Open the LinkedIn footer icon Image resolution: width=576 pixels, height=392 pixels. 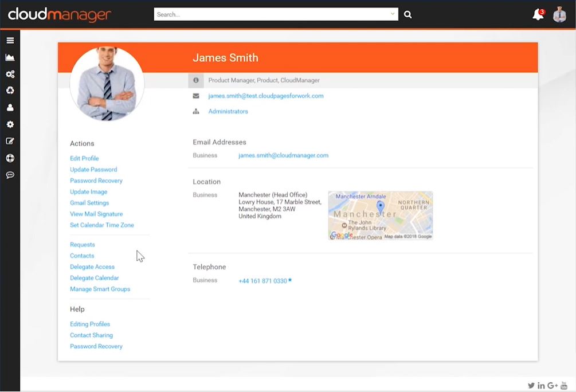pyautogui.click(x=541, y=385)
